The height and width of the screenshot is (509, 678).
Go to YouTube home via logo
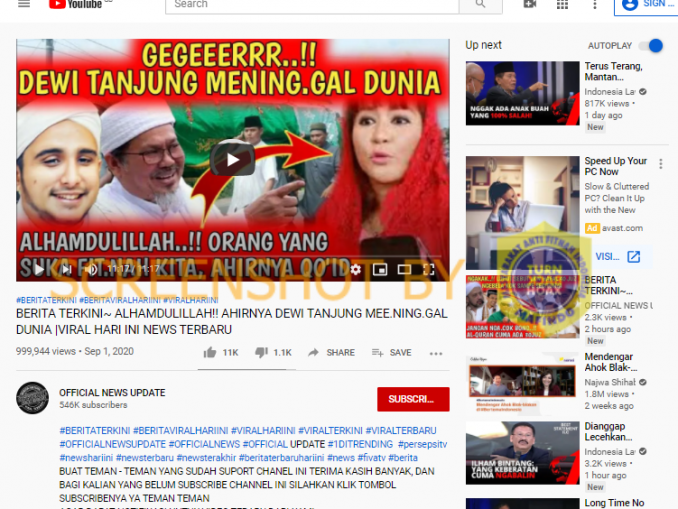tap(77, 4)
